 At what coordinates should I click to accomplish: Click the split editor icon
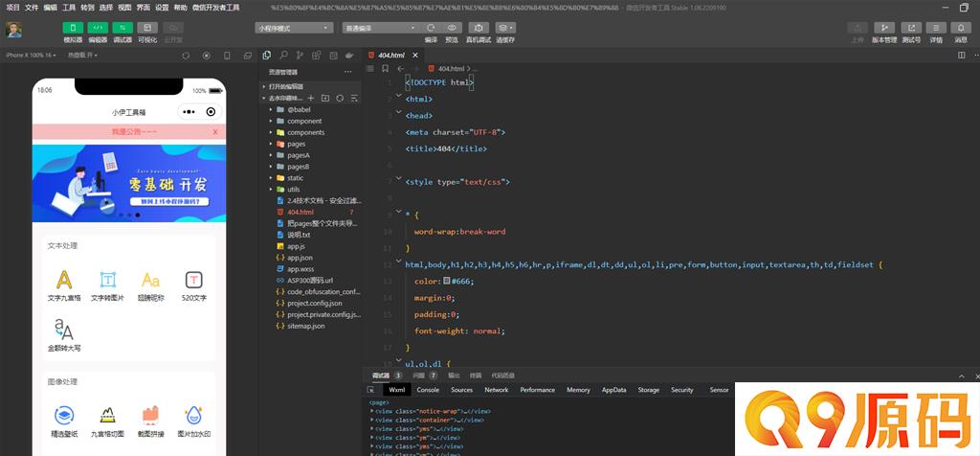point(961,55)
